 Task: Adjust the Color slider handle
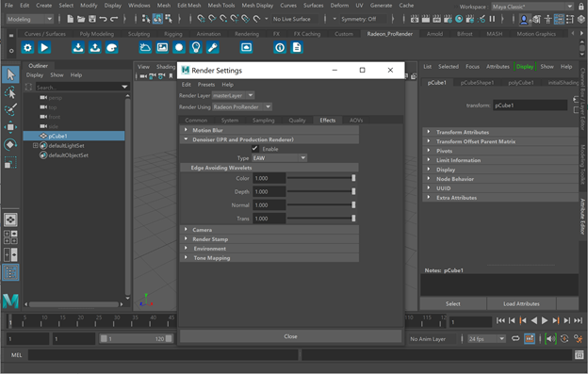[353, 178]
